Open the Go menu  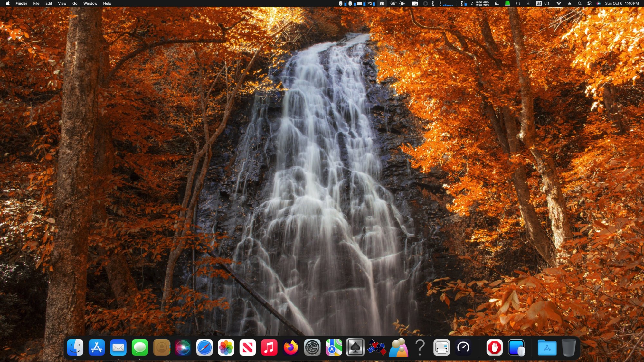pyautogui.click(x=75, y=4)
